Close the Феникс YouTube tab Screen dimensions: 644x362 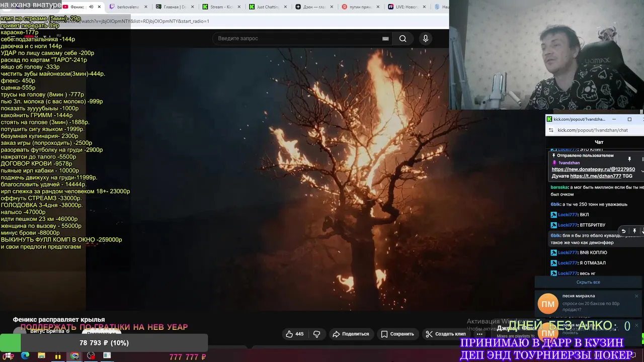coord(99,7)
